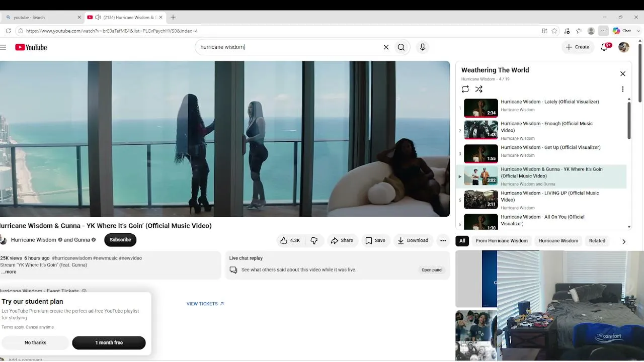Accept the 1 month free offer
Viewport: 644px width, 362px height.
pyautogui.click(x=109, y=343)
